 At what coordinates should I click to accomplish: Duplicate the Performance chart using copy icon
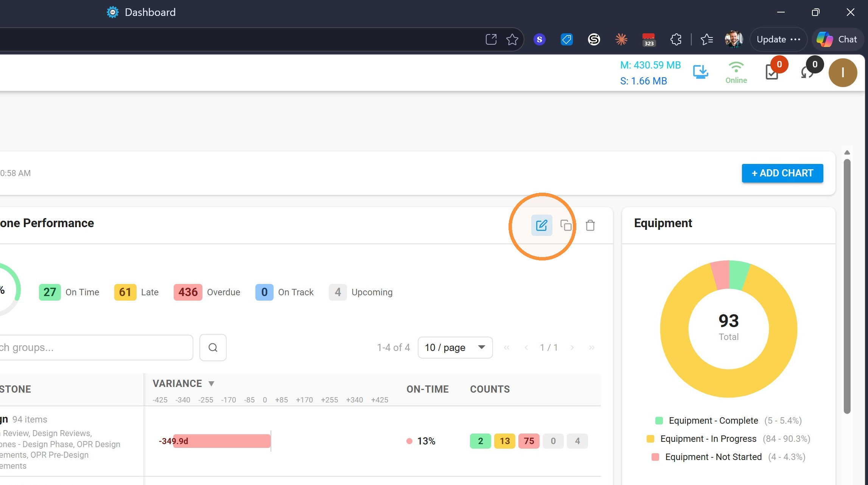pos(566,225)
